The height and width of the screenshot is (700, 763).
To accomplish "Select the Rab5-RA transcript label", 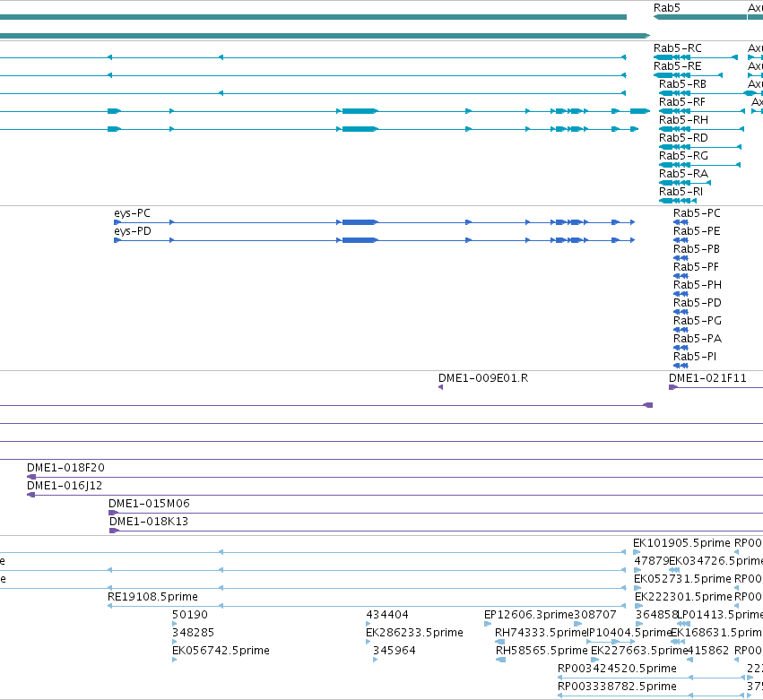I will 683,174.
